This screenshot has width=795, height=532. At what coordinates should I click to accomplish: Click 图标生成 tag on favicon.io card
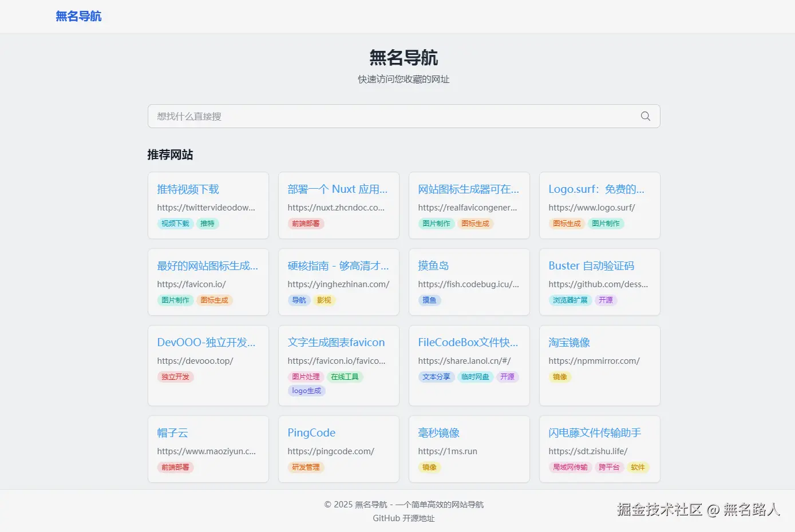pos(214,300)
